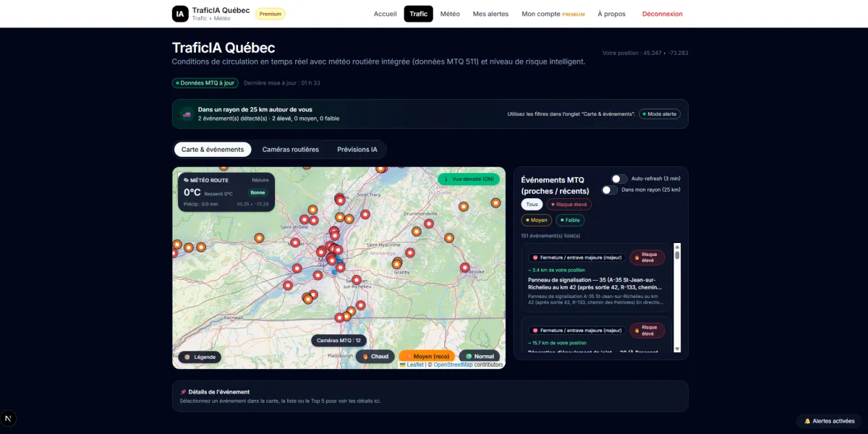Screen dimensions: 868x434
Task: Click the bell Alertes activées indicator
Action: (829, 421)
